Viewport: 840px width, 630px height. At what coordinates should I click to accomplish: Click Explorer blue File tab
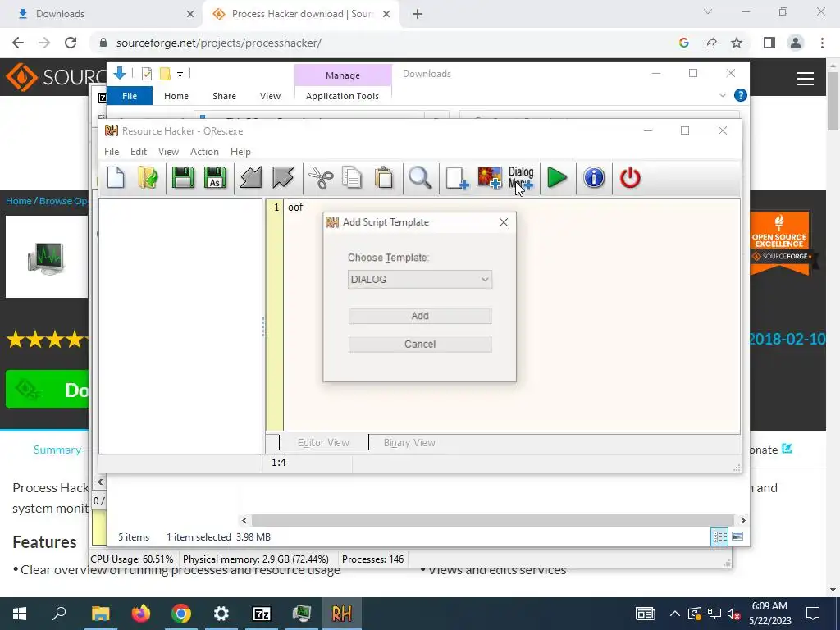[x=130, y=96]
